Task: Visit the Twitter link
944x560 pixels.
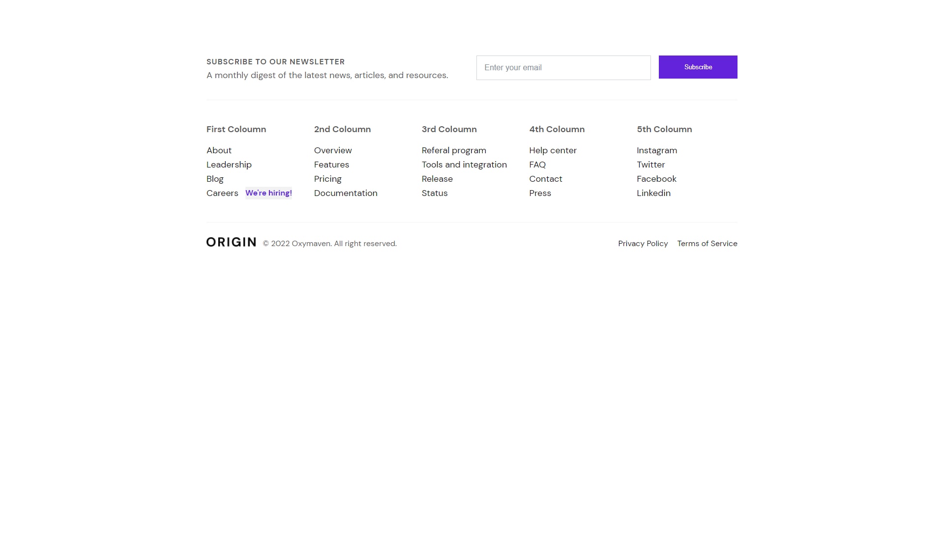Action: tap(650, 165)
